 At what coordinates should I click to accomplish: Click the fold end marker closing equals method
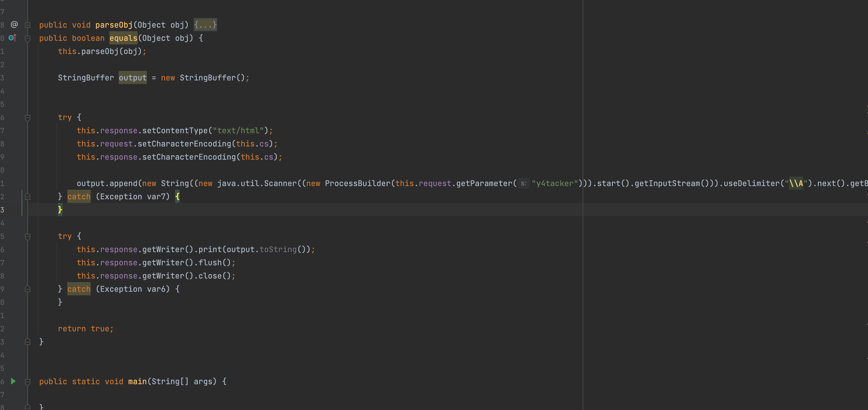28,342
